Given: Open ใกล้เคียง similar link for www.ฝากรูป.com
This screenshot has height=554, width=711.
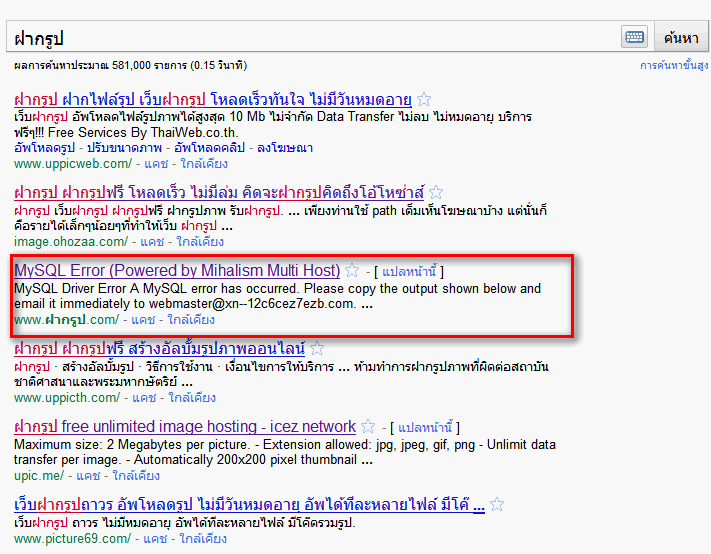Looking at the screenshot, I should point(191,320).
